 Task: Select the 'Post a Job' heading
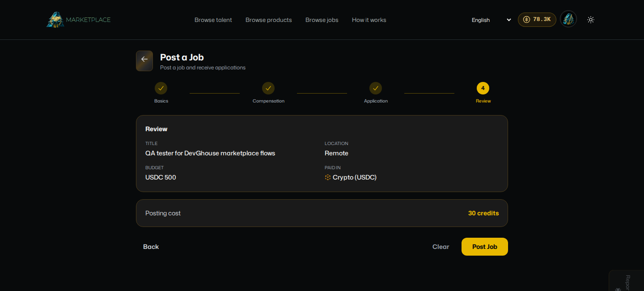click(x=182, y=57)
